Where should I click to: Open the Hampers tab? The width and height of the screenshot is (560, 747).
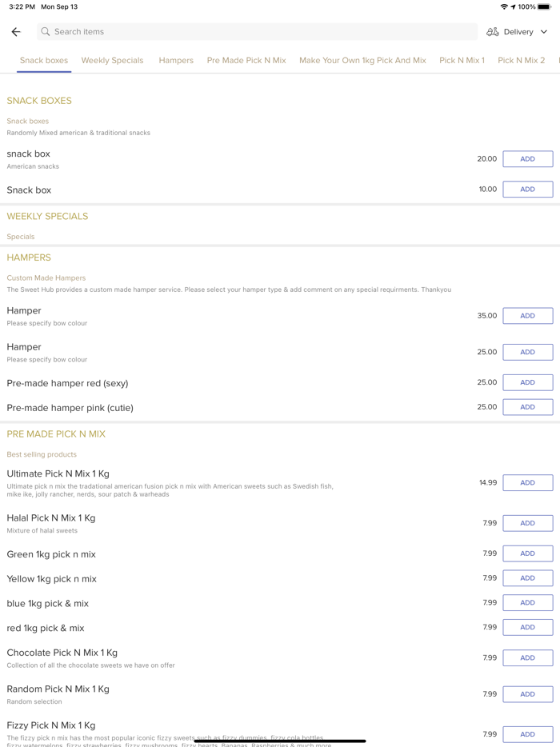coord(176,61)
